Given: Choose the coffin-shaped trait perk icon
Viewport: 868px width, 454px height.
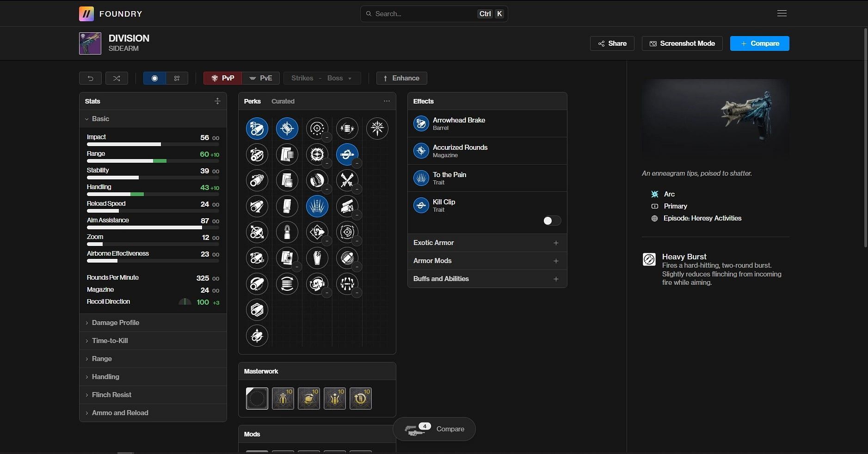Looking at the screenshot, I should pos(317,258).
